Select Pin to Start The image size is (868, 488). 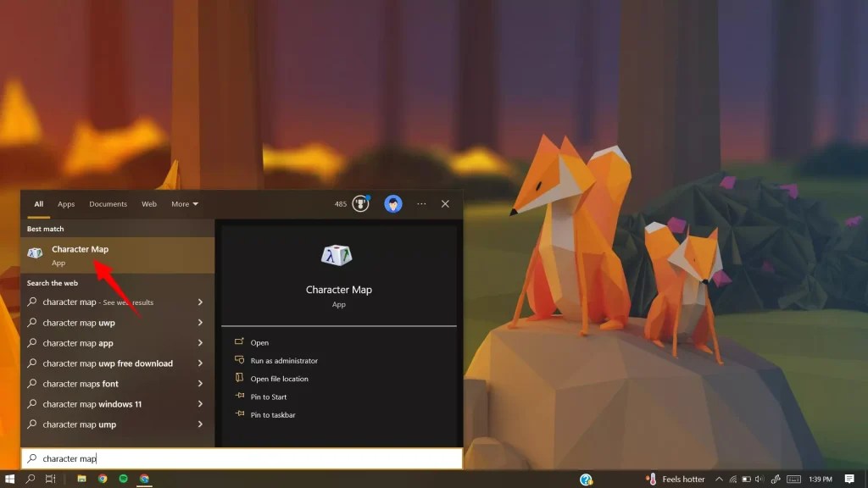269,396
